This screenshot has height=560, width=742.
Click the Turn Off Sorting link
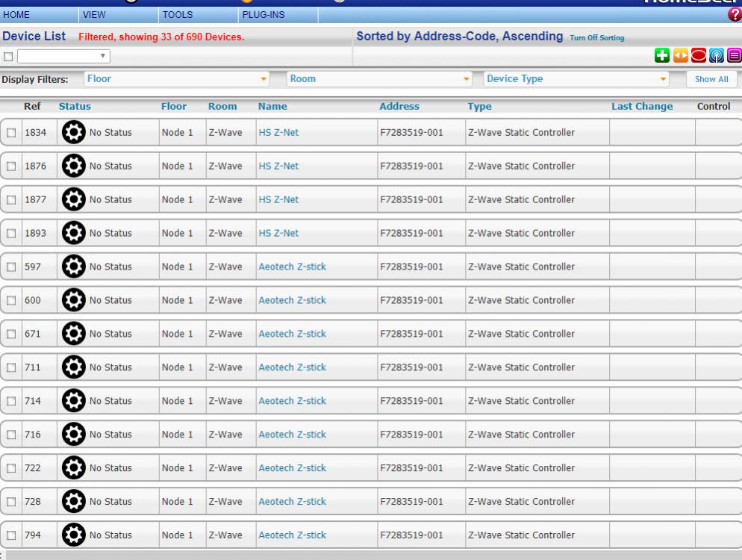(596, 38)
